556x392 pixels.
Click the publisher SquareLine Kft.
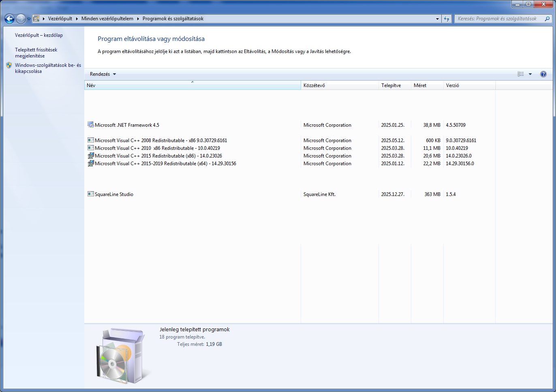point(319,194)
